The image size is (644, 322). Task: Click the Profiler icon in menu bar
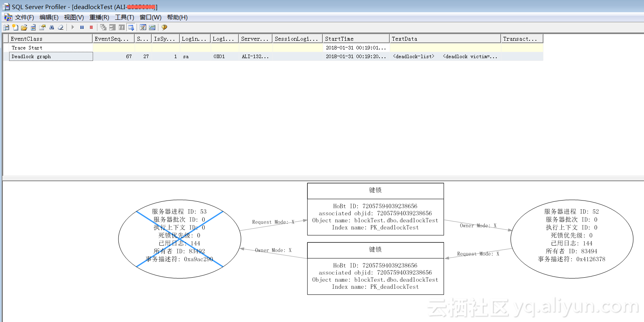tap(8, 17)
